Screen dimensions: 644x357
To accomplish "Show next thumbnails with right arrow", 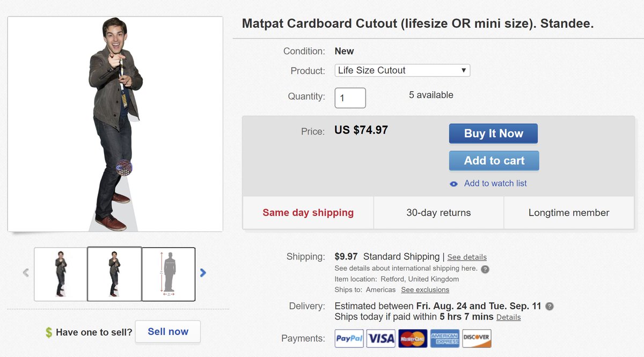I will click(203, 273).
